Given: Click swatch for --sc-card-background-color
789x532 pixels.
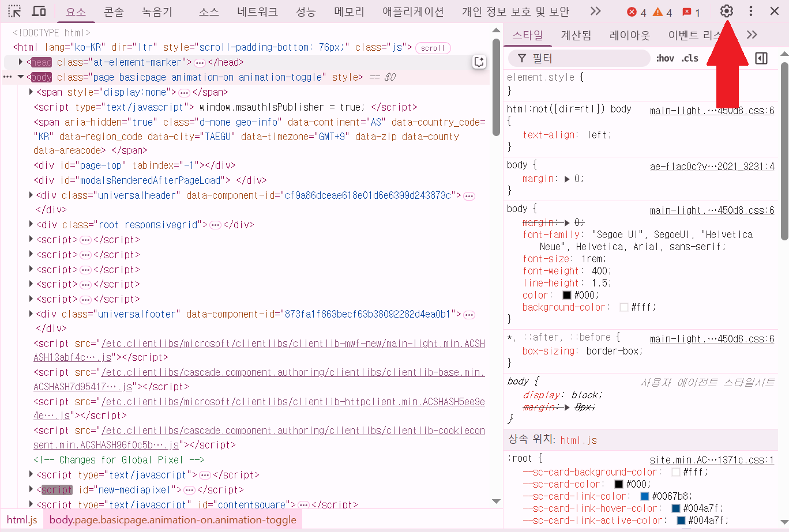Looking at the screenshot, I should 675,472.
